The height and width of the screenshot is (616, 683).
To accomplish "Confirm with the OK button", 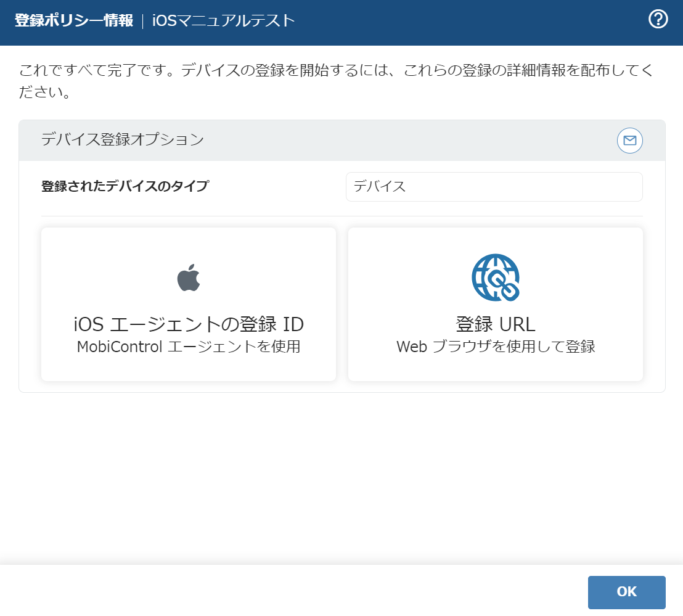I will tap(626, 592).
